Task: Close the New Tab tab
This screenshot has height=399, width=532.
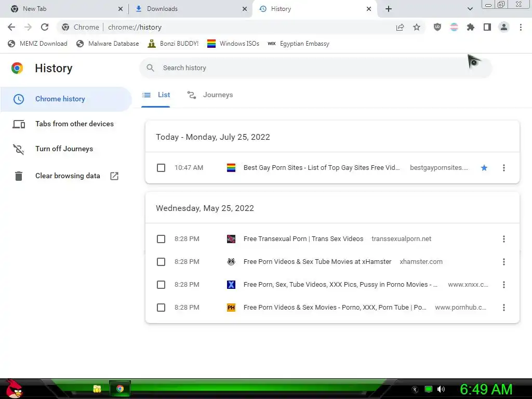Action: [120, 9]
